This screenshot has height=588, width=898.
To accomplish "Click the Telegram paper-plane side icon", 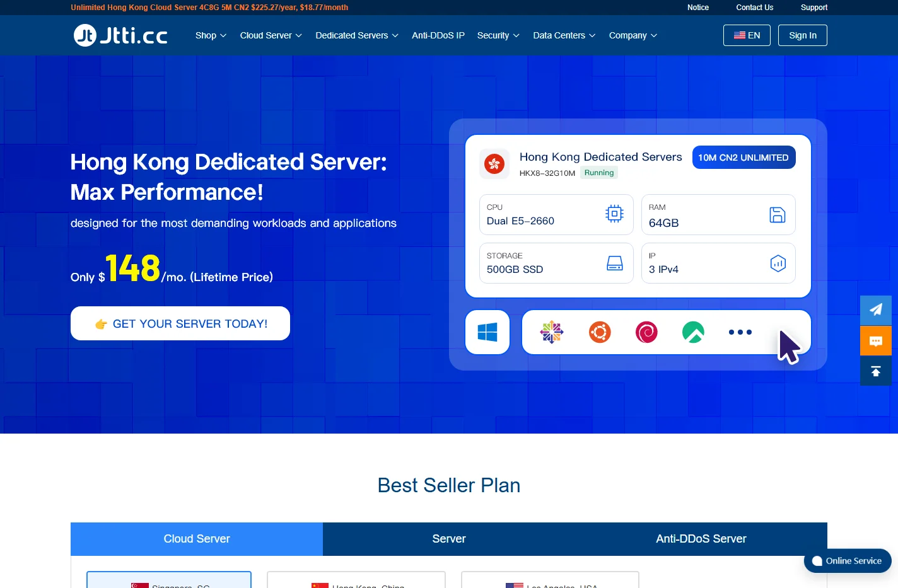I will 876,309.
